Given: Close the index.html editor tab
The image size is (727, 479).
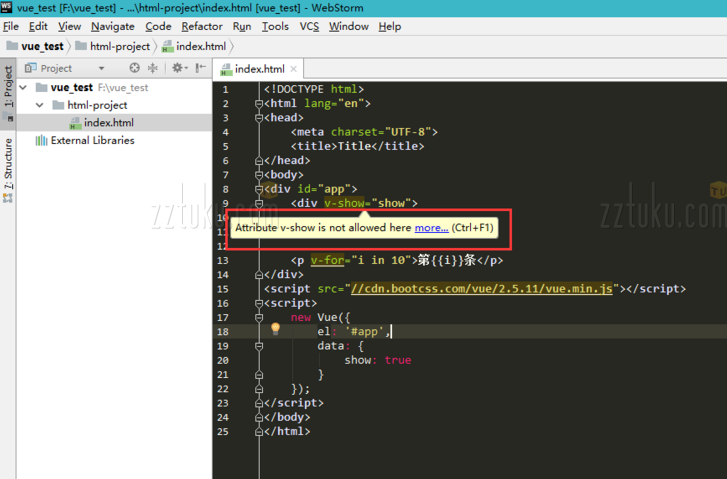Looking at the screenshot, I should [x=296, y=70].
